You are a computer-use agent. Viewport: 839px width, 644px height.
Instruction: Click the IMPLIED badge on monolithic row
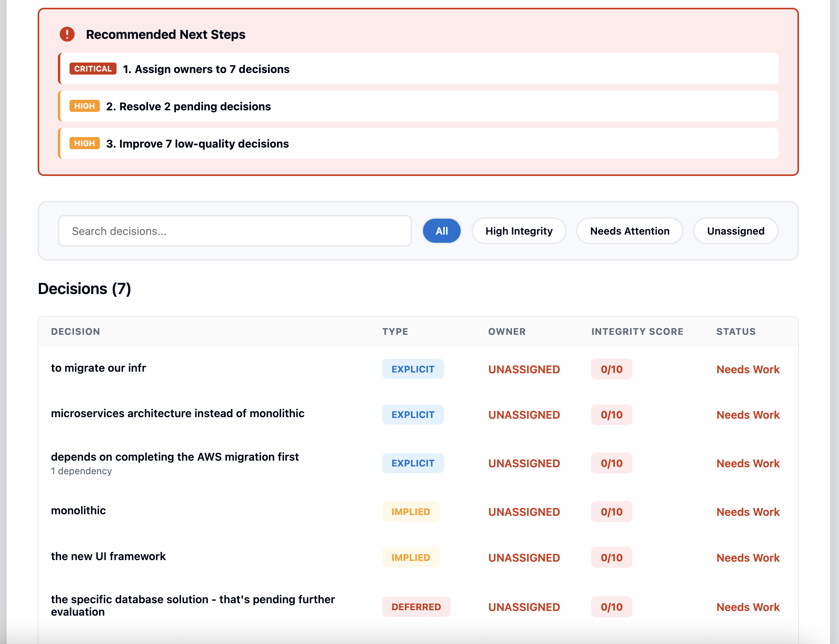click(411, 512)
